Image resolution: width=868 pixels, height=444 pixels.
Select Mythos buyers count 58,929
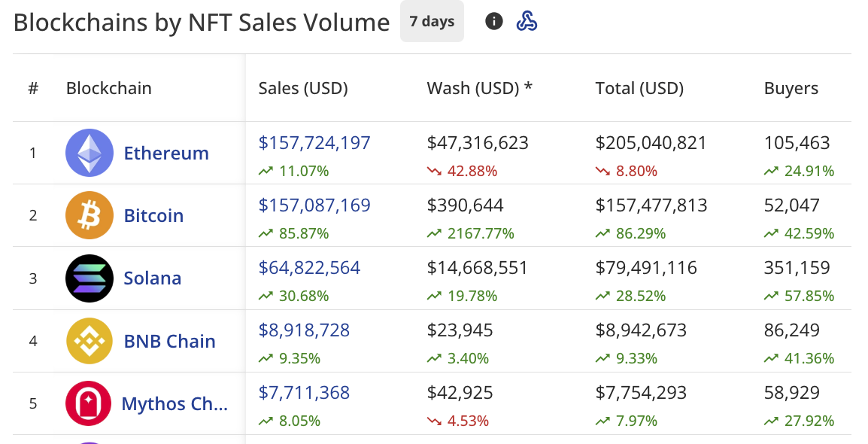pos(791,393)
